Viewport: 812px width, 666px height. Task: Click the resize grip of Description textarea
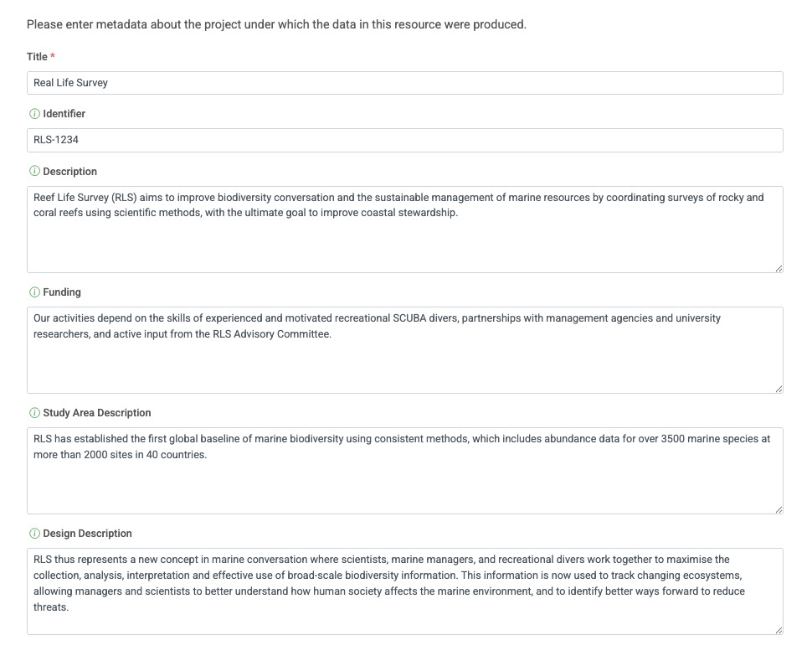click(x=778, y=266)
